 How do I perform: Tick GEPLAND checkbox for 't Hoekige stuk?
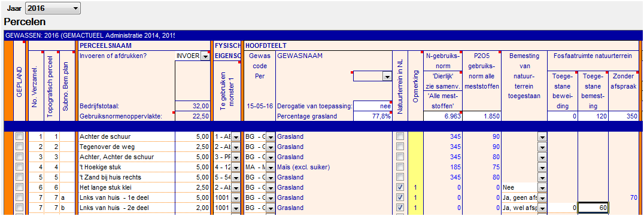click(19, 167)
